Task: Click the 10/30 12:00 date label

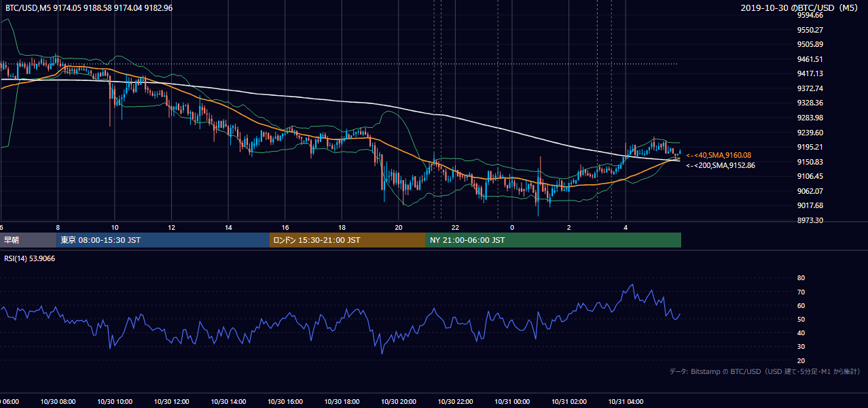Action: 171,402
